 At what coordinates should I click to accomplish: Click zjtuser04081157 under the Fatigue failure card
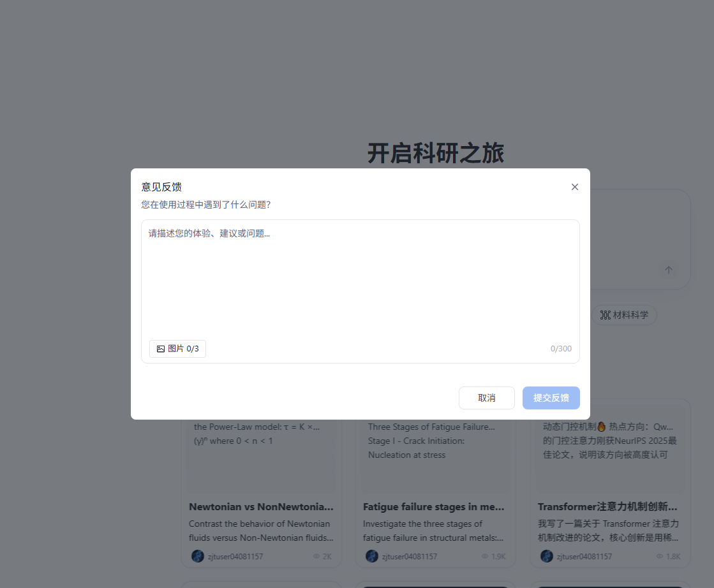click(410, 557)
